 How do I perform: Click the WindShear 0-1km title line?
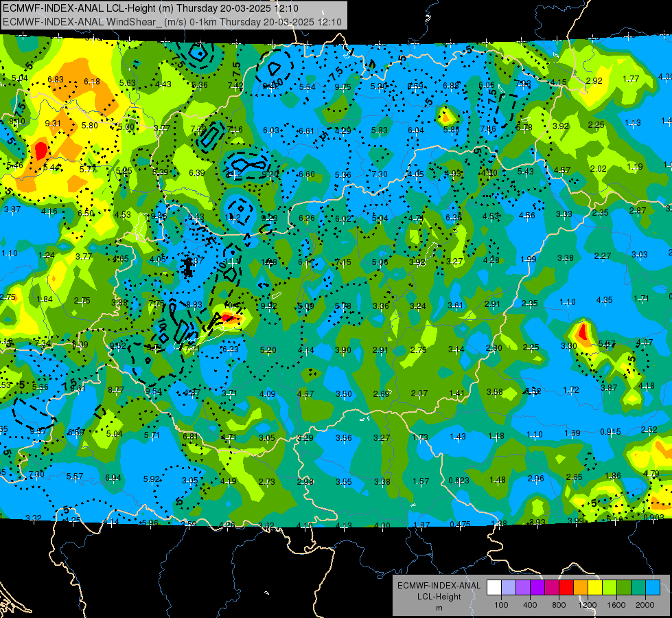coord(172,22)
